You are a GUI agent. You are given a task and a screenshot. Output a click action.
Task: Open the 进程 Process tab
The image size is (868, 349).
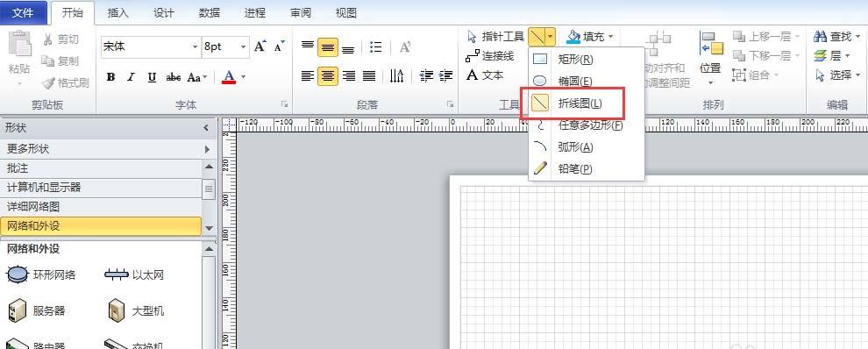[x=254, y=13]
